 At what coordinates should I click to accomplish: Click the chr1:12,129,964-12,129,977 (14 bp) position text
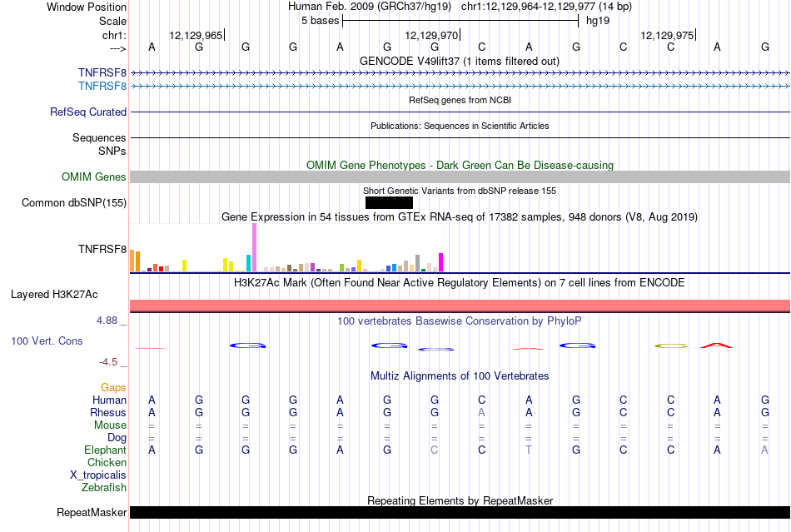point(546,7)
